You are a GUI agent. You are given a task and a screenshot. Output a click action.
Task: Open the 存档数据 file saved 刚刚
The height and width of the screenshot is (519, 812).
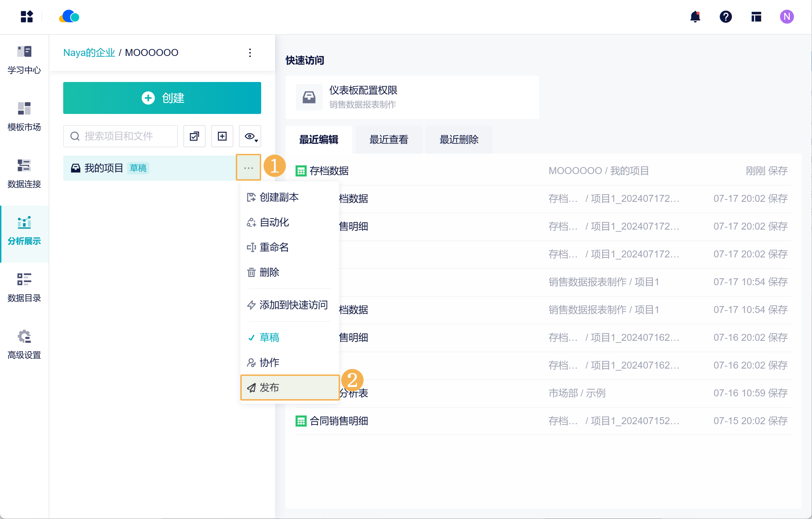click(x=543, y=171)
